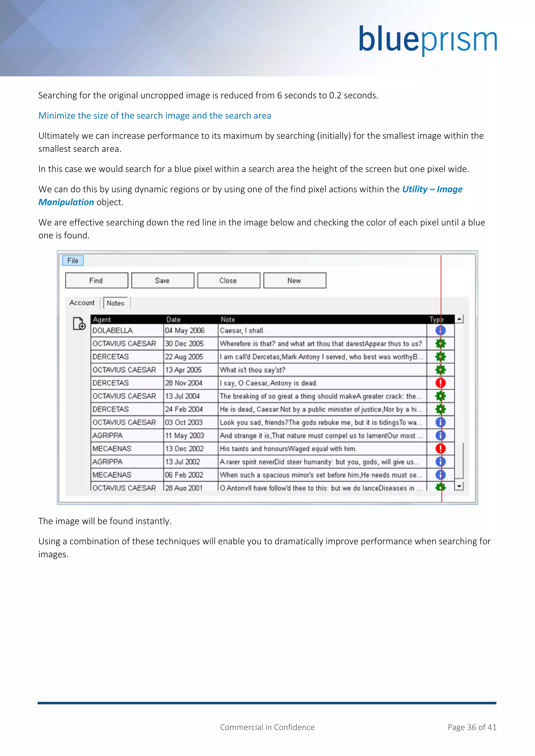Click blue info icon for 03 Oct 2003 note

coord(440,422)
